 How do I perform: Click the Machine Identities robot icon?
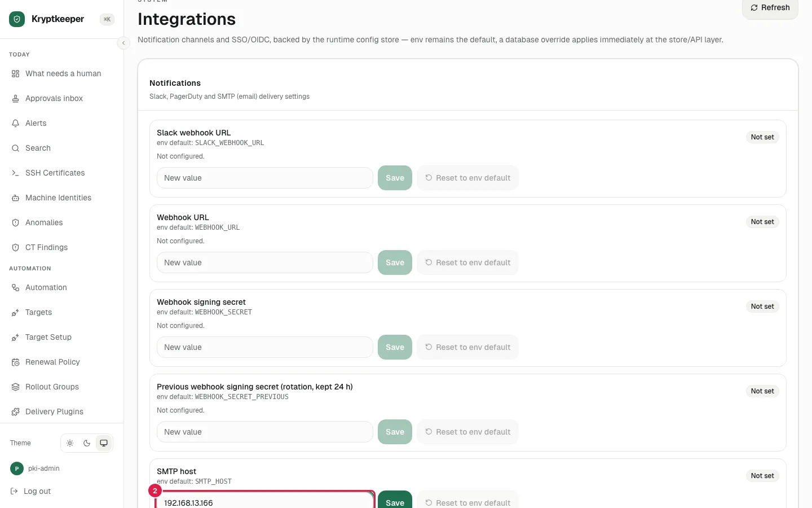click(x=16, y=198)
